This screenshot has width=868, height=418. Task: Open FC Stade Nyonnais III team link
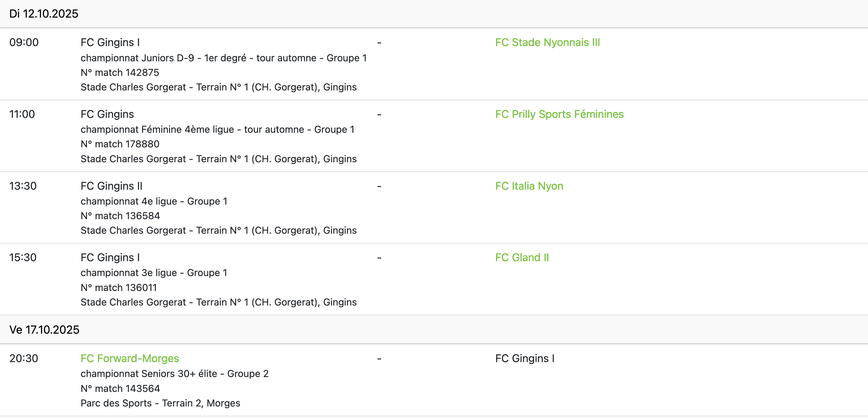(547, 42)
